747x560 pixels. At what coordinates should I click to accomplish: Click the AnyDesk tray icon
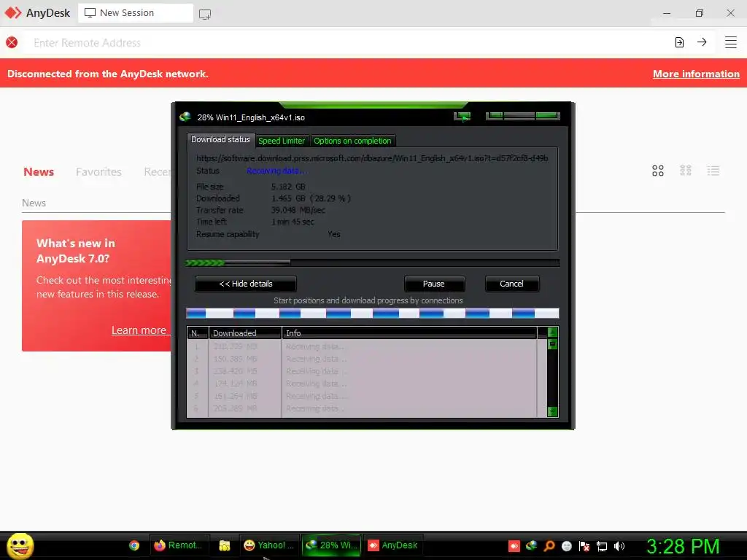tap(514, 545)
